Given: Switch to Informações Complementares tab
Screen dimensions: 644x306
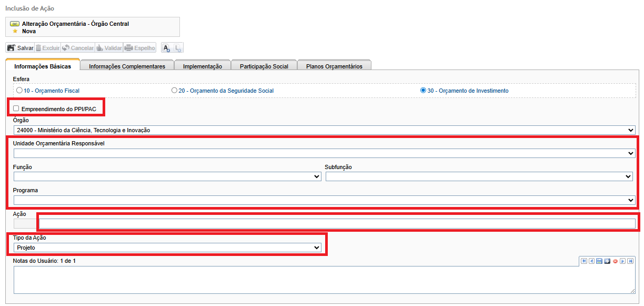Looking at the screenshot, I should 127,66.
